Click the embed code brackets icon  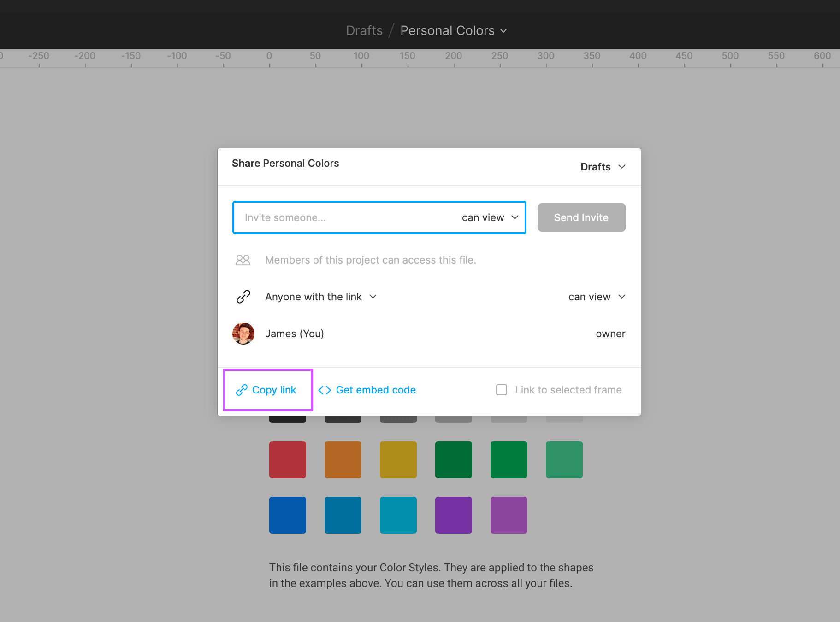pos(325,390)
